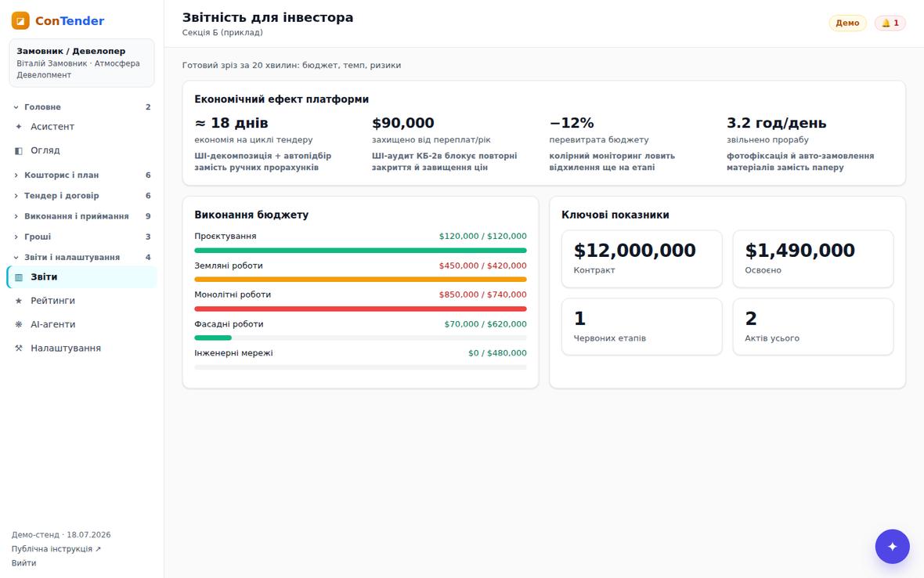Viewport: 924px width, 578px height.
Task: Click the $90,000 savings metric
Action: click(403, 123)
